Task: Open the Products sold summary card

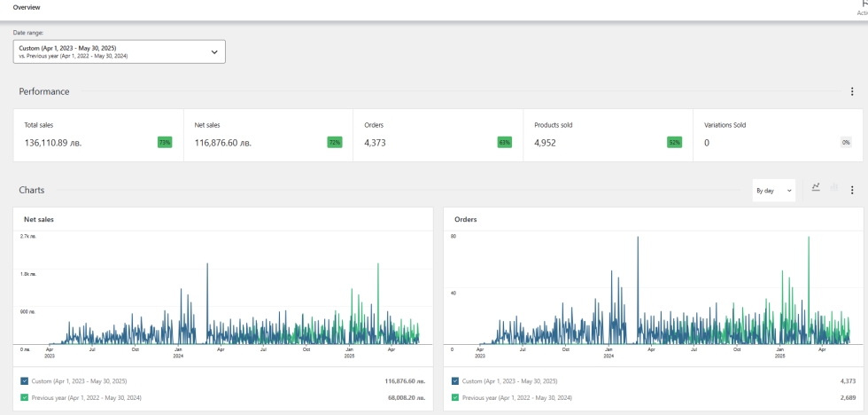Action: coord(608,136)
